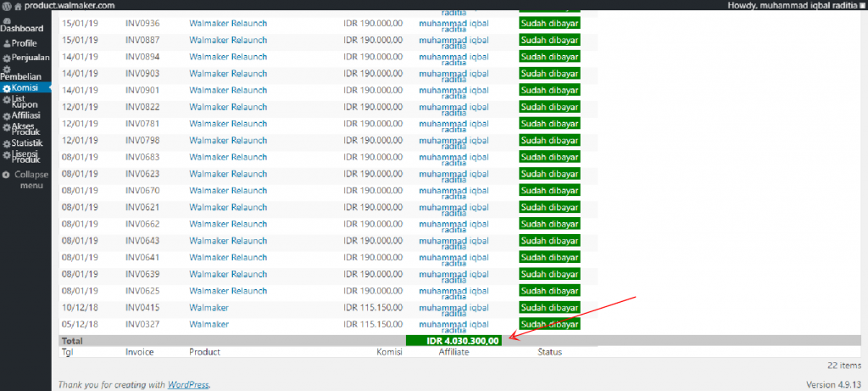Open the WordPress link in the footer
Viewport: 868px width, 391px height.
tap(188, 384)
